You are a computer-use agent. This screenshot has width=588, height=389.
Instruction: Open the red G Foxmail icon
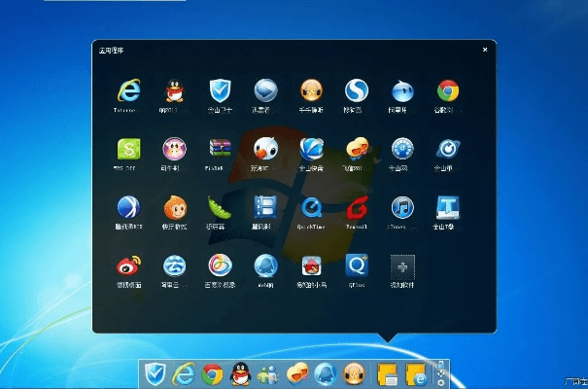357,206
